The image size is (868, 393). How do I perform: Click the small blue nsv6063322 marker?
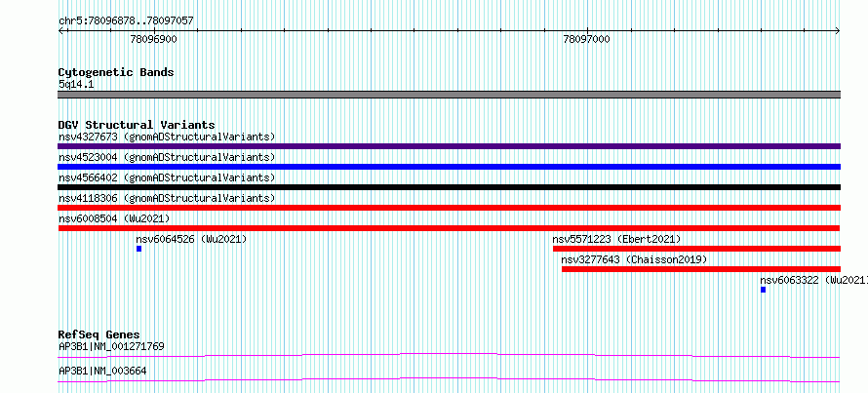[x=764, y=290]
